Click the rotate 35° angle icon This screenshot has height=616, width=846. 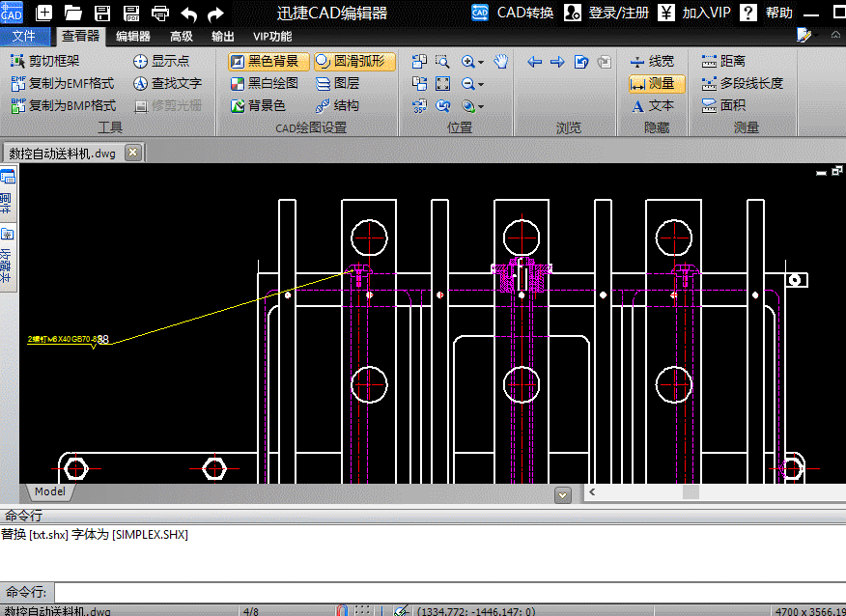point(419,105)
